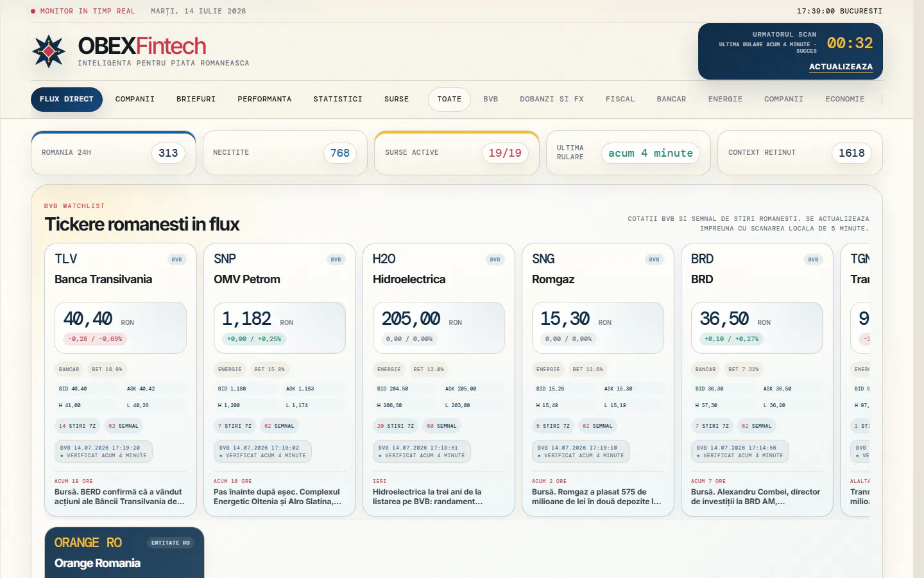
Task: Apply the FISCAL filter
Action: tap(620, 100)
